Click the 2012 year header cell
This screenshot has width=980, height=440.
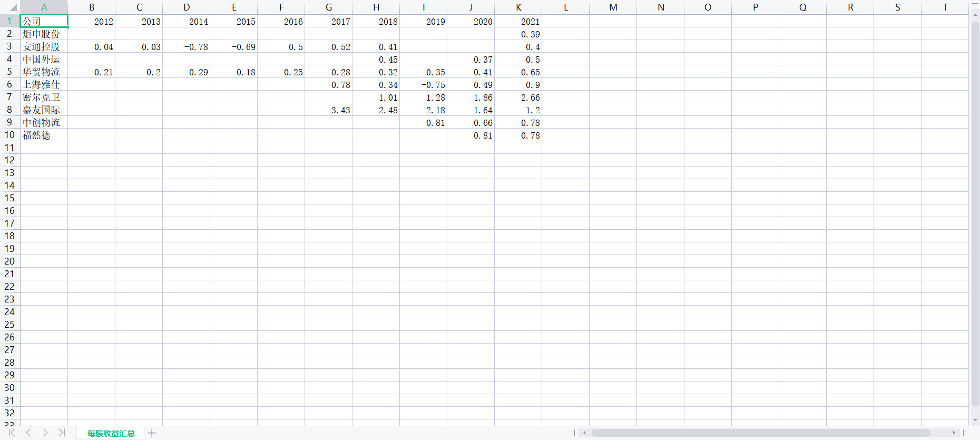[92, 21]
